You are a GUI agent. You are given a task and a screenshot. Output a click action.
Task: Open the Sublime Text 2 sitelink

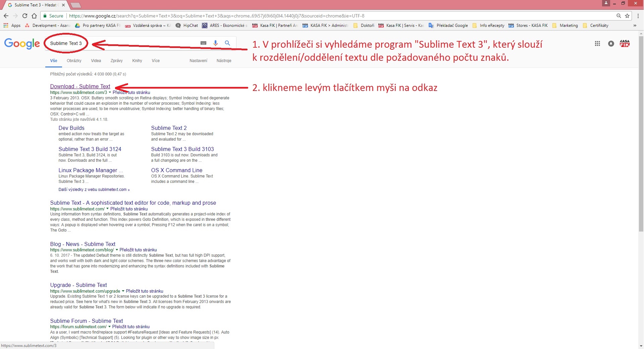[x=169, y=128]
